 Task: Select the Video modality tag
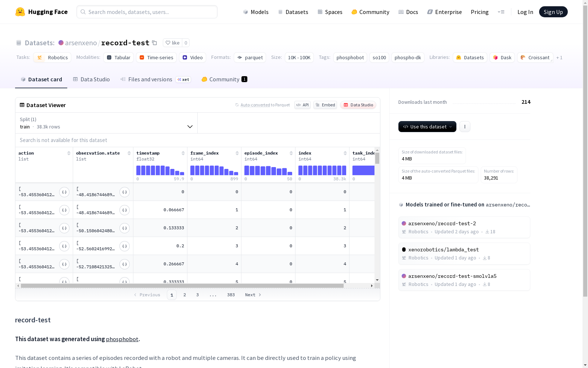(193, 57)
